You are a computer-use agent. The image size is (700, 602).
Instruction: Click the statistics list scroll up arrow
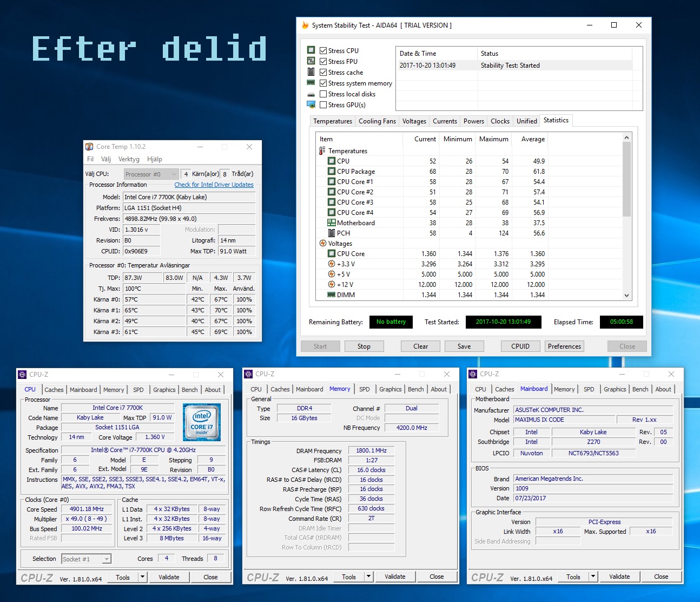click(x=627, y=138)
